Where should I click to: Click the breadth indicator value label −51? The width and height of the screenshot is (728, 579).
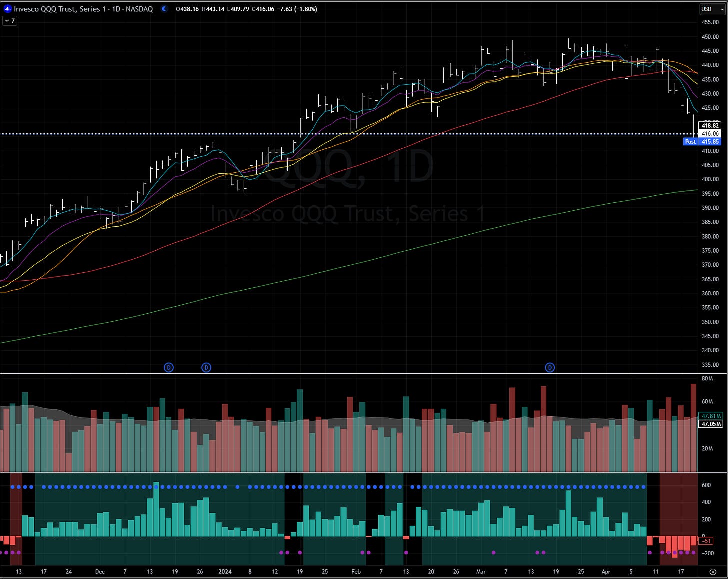pyautogui.click(x=706, y=541)
